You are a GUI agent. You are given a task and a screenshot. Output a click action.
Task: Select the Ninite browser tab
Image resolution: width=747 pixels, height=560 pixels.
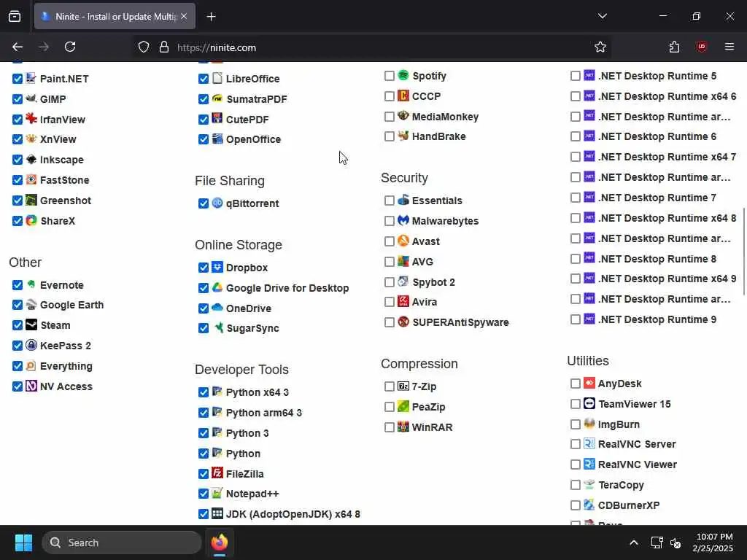click(x=115, y=16)
